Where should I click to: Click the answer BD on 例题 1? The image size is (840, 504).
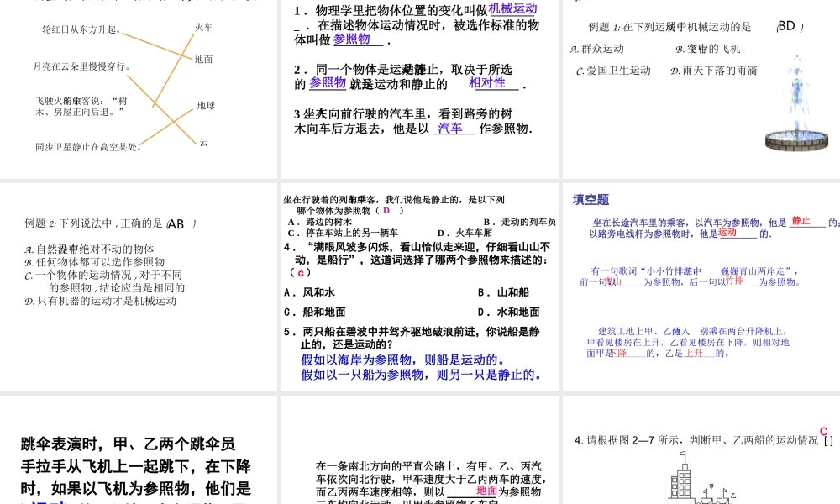point(786,26)
